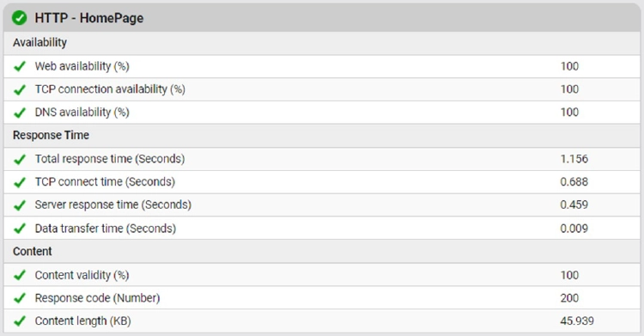Click the Response code value 200
The image size is (644, 336).
(x=569, y=298)
